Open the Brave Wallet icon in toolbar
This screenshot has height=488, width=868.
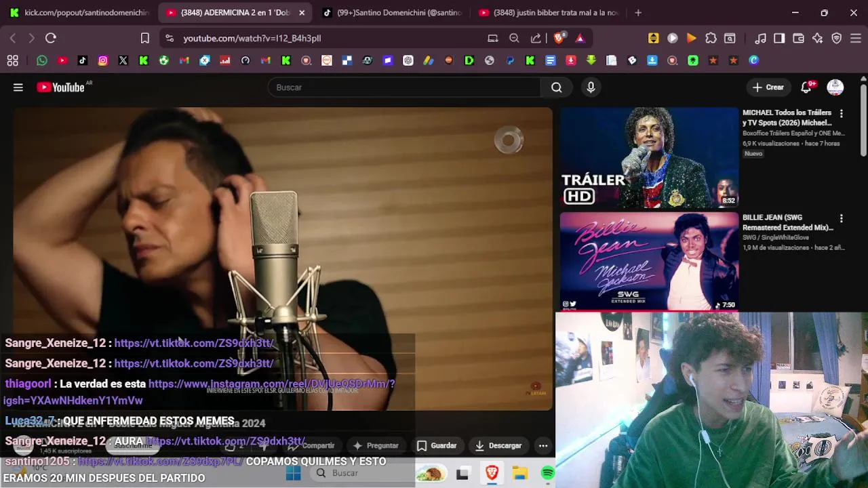(x=798, y=38)
